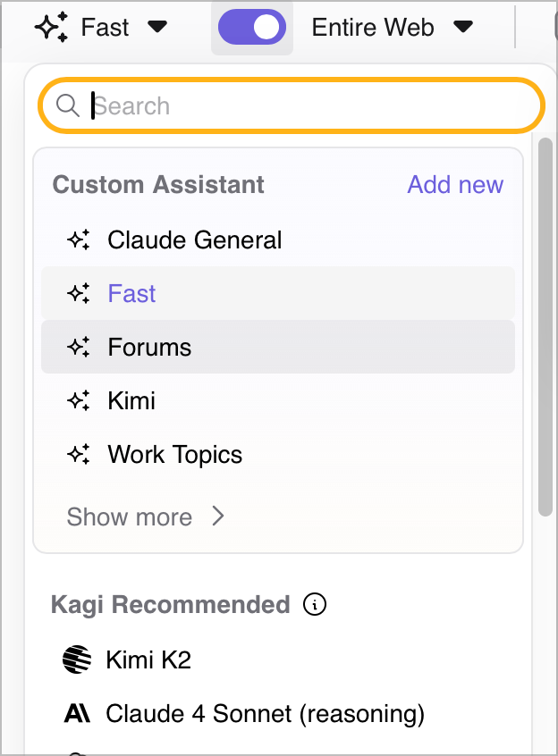558x756 pixels.
Task: Click the sparkle icon beside Fast in toolbar
Action: [x=52, y=28]
